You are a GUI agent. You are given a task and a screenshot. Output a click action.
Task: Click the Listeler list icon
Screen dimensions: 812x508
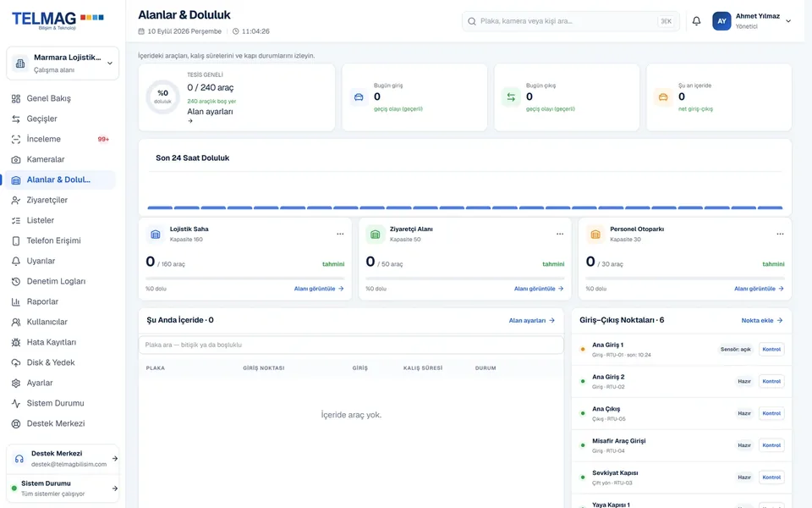(16, 220)
